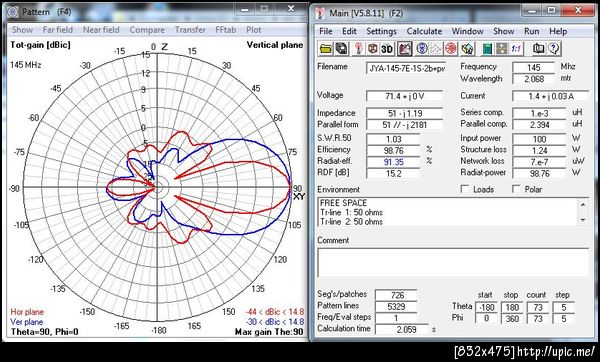Click the Input power field 100
The image size is (600, 362).
(x=539, y=139)
